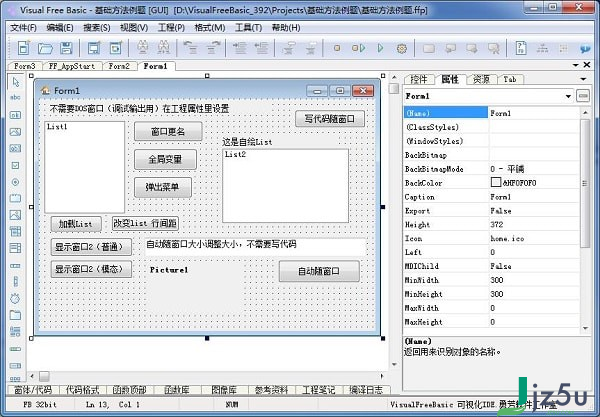Select the checkbox control in toolbox

pyautogui.click(x=15, y=165)
